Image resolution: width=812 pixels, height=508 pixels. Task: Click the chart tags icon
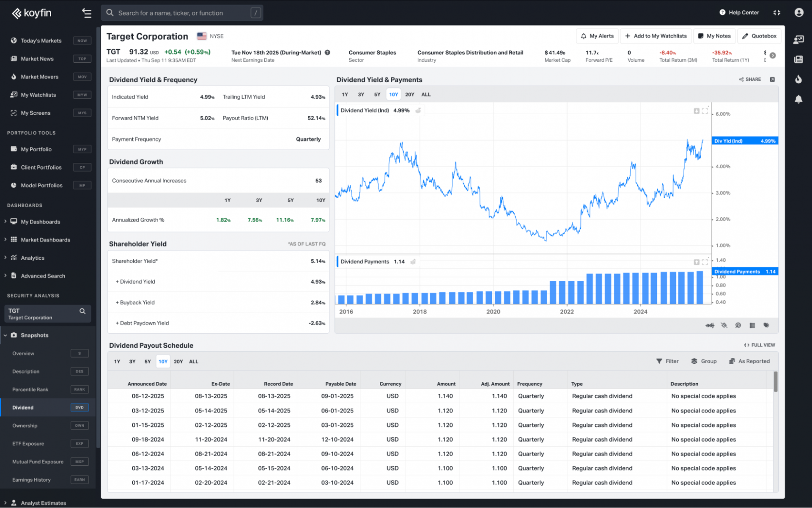[x=766, y=325]
